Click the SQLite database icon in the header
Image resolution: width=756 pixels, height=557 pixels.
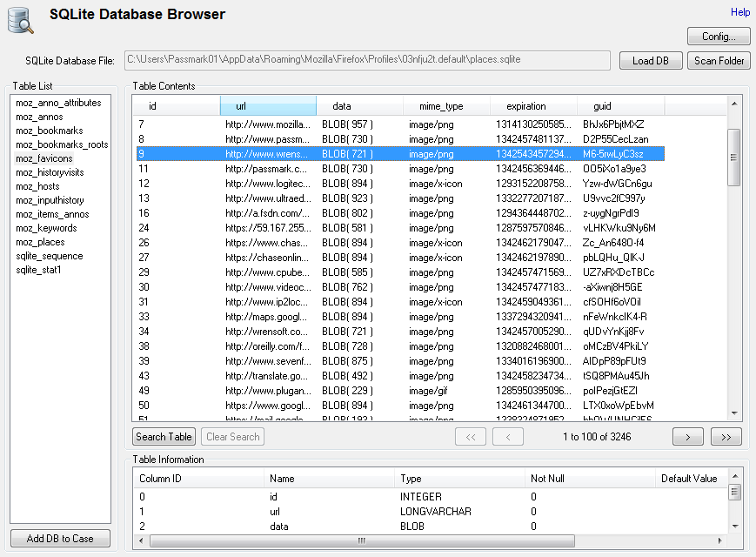(x=19, y=19)
